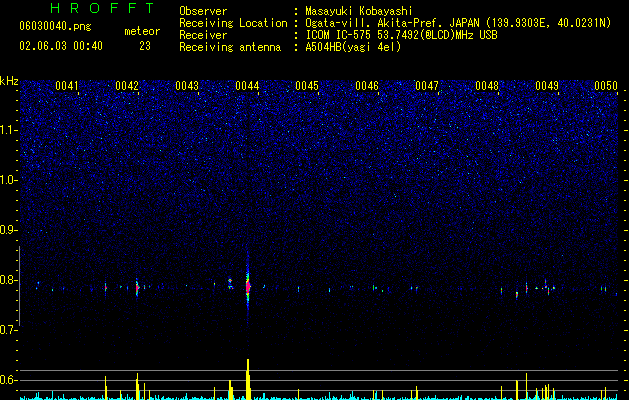Click the 0042 time marker
This screenshot has height=400, width=629.
tap(127, 86)
